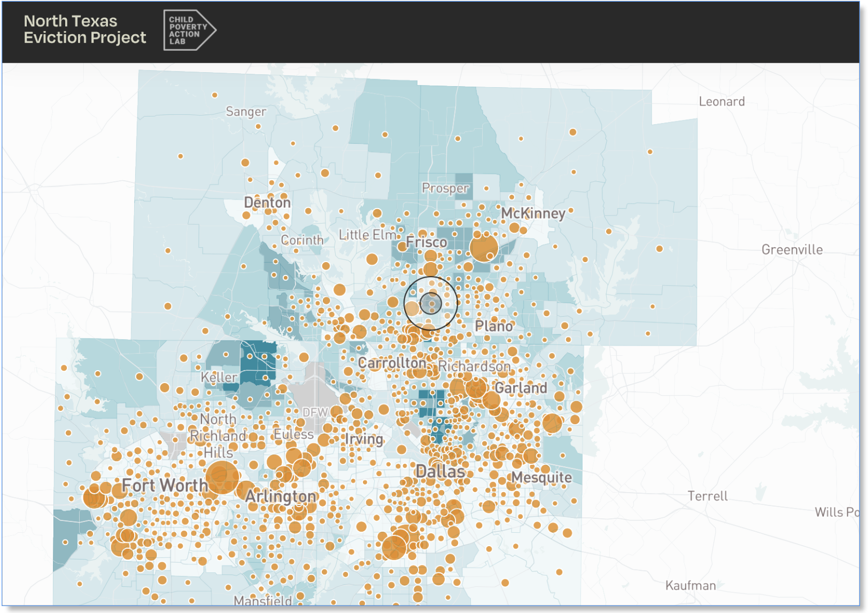Open the Child Poverty Action Lab logo

click(x=190, y=30)
